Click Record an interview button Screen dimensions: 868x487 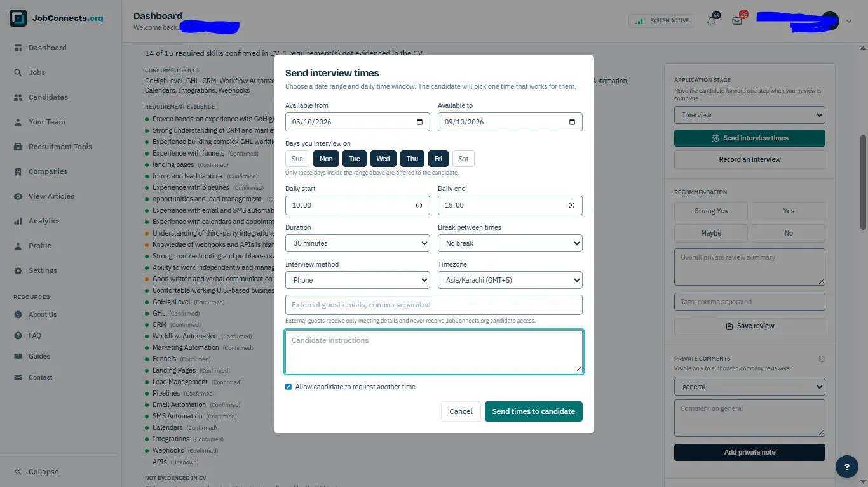750,159
